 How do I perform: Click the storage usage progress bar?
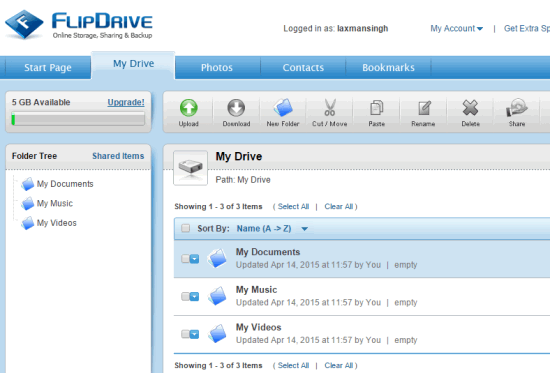[78, 119]
